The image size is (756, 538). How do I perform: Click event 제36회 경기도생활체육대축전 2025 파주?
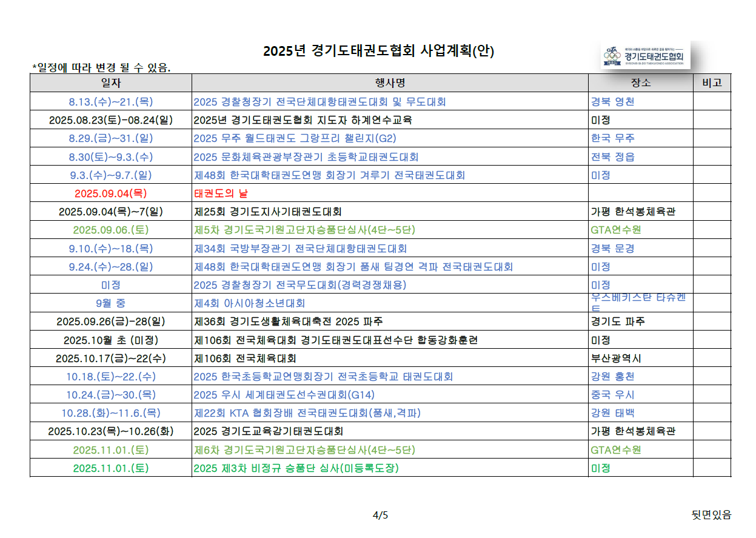[288, 321]
